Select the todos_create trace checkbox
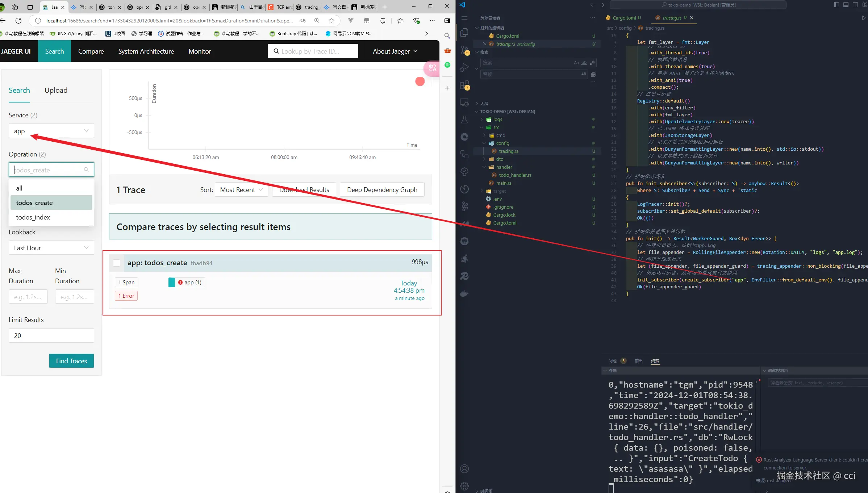 coord(117,263)
